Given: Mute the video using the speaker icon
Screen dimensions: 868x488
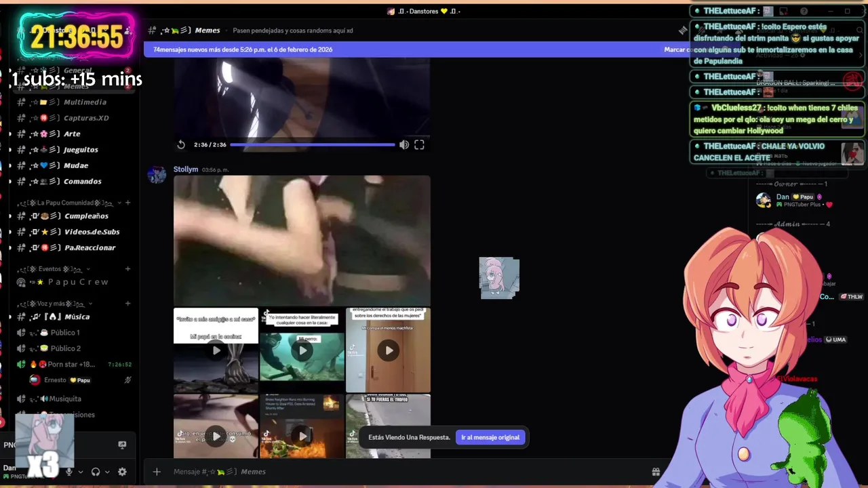Looking at the screenshot, I should (x=404, y=144).
